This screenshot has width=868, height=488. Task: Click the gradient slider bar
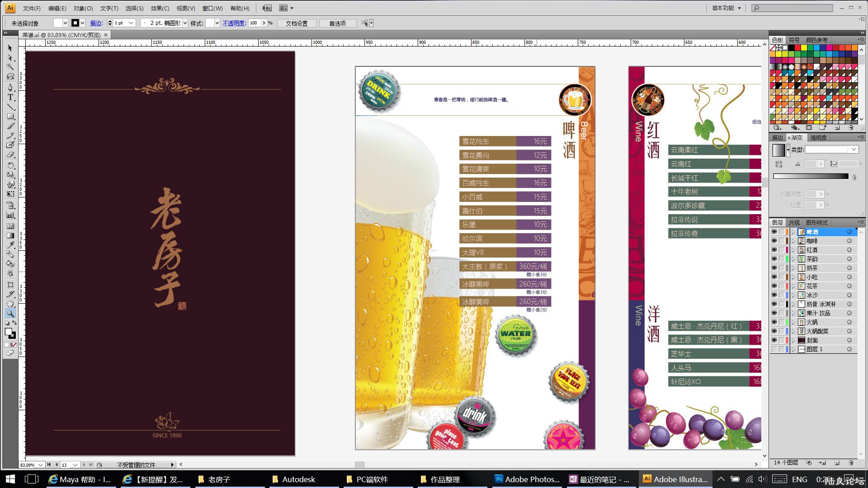pos(811,176)
